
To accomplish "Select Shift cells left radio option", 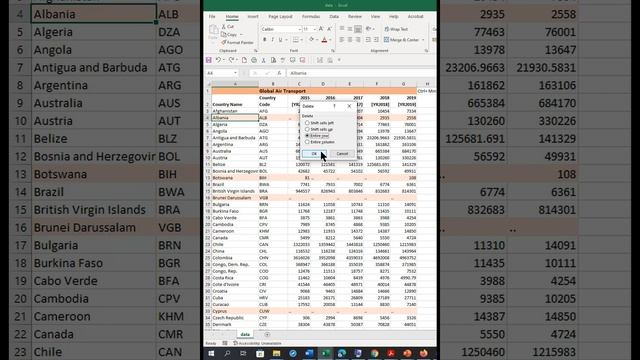I will 319,122.
